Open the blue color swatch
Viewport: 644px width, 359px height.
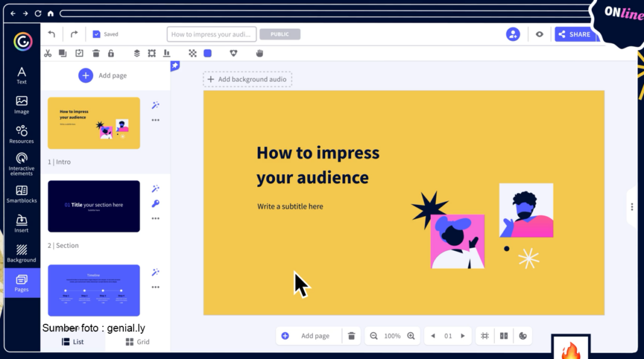click(x=208, y=53)
